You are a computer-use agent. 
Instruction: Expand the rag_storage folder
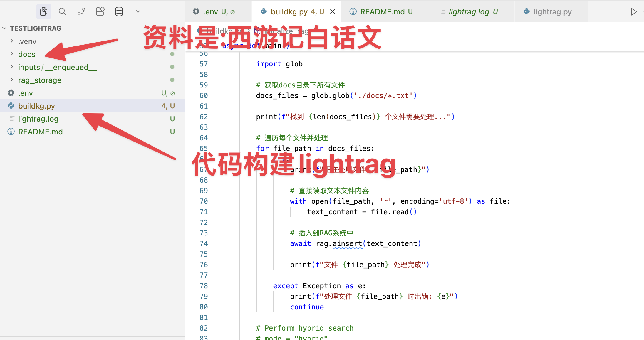pos(40,80)
